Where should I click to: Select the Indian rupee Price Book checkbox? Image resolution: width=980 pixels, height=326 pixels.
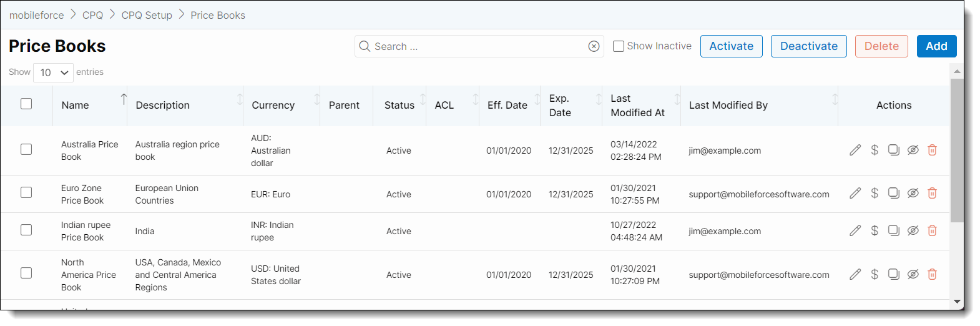26,230
